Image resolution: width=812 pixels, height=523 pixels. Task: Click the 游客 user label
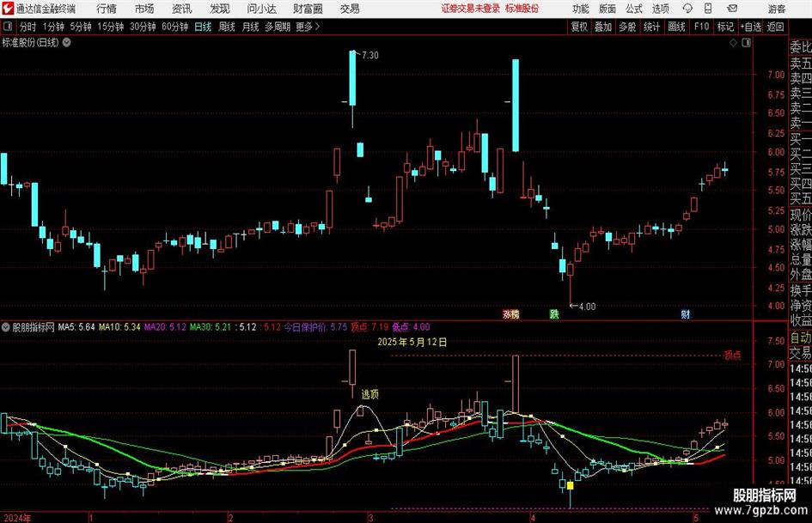[777, 9]
